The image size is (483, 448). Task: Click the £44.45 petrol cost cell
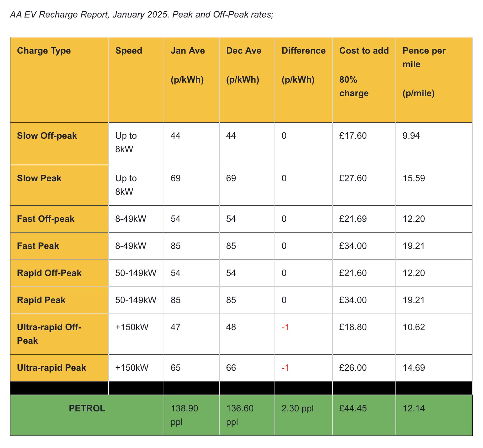353,408
